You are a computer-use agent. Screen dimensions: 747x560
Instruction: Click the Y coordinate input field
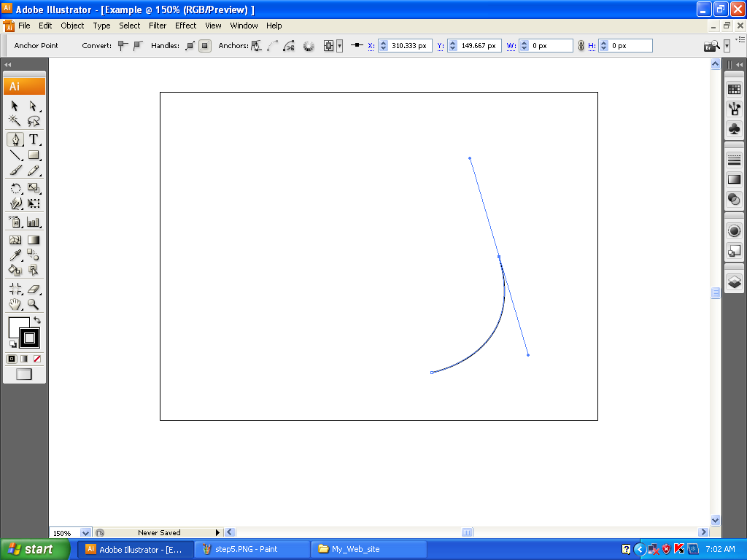480,46
